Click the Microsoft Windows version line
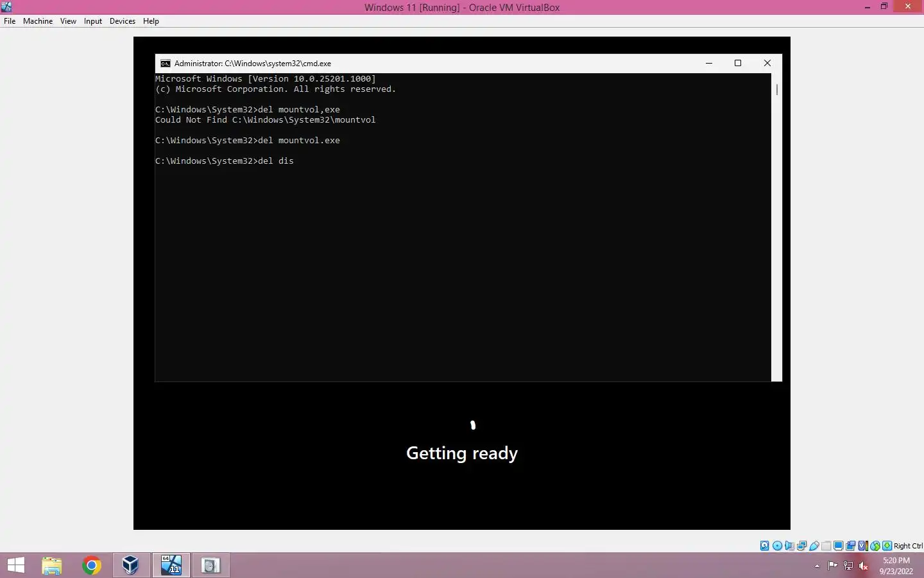 266,79
